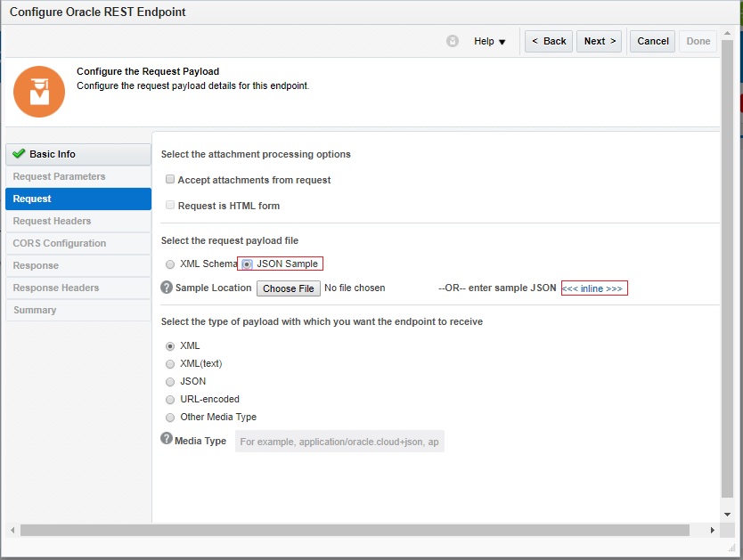This screenshot has width=743, height=560.
Task: Choose Other Media Type option
Action: point(170,418)
